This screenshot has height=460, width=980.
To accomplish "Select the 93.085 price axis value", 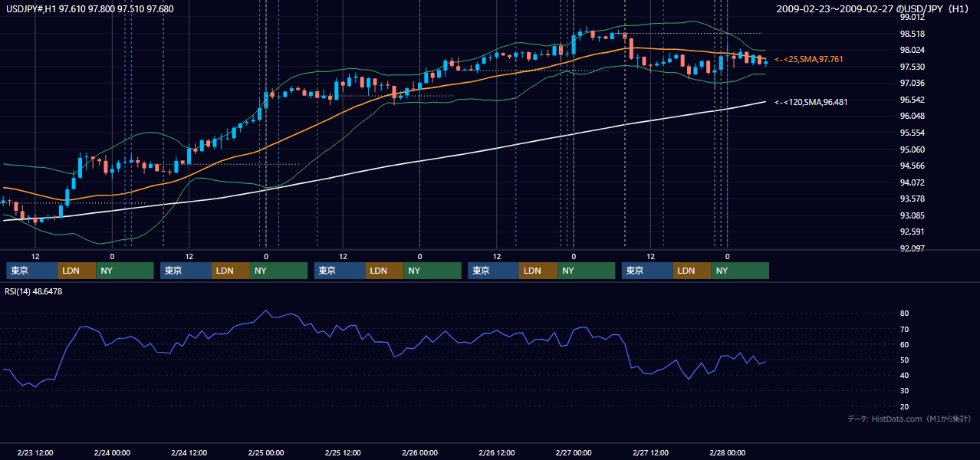I will 913,215.
